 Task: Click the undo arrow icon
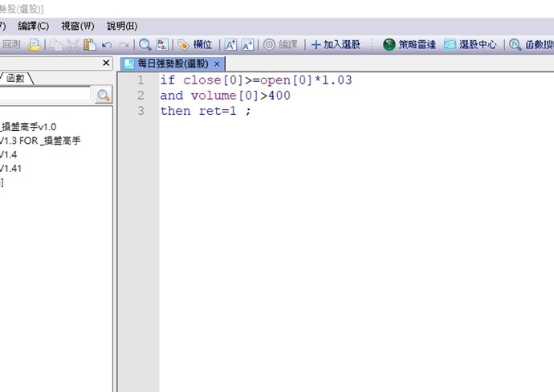coord(107,45)
